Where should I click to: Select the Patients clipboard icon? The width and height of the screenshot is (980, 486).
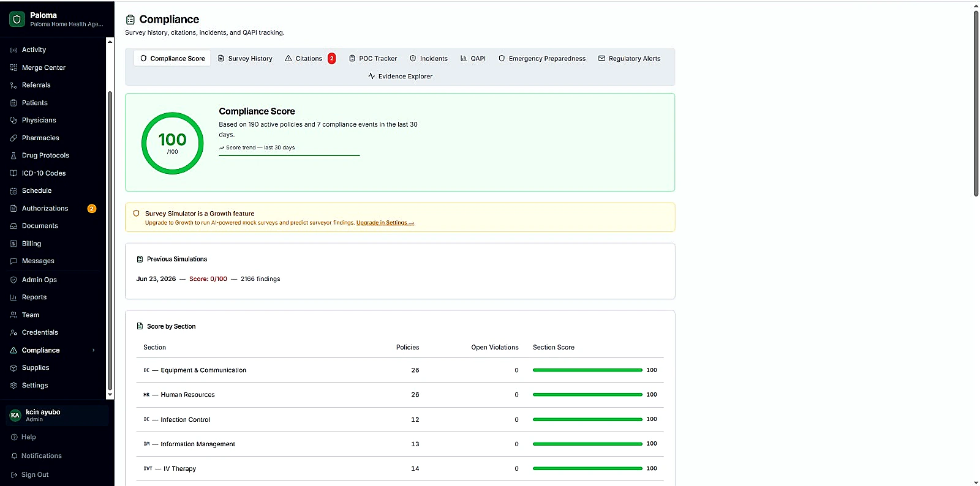click(x=13, y=103)
